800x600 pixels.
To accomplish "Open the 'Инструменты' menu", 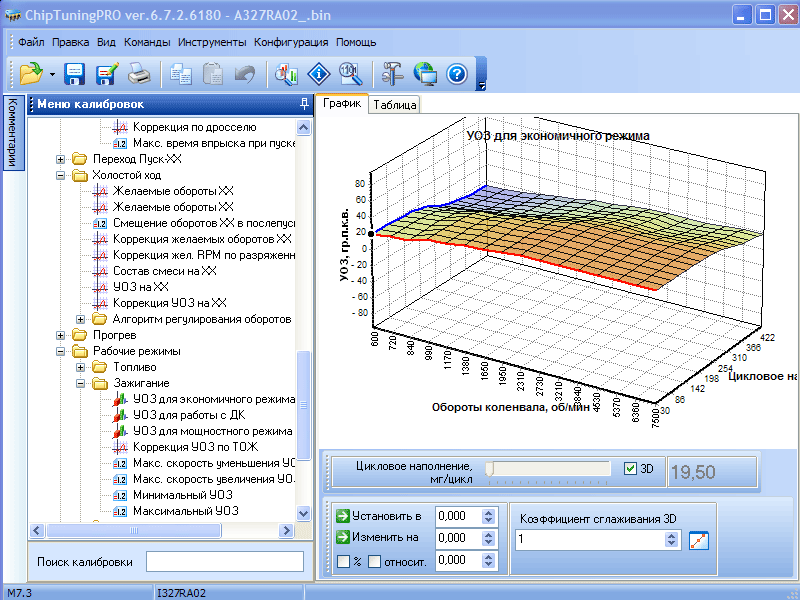I will (x=212, y=43).
